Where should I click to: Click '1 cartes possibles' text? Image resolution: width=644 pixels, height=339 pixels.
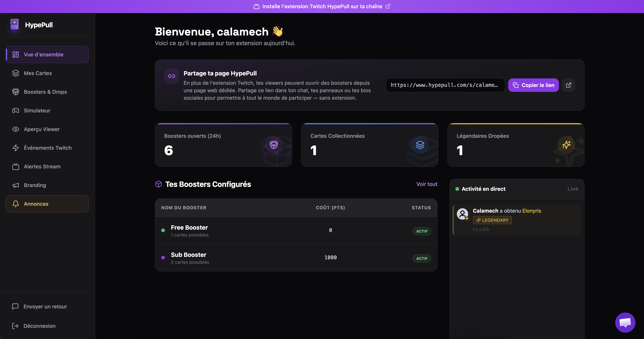tap(190, 235)
